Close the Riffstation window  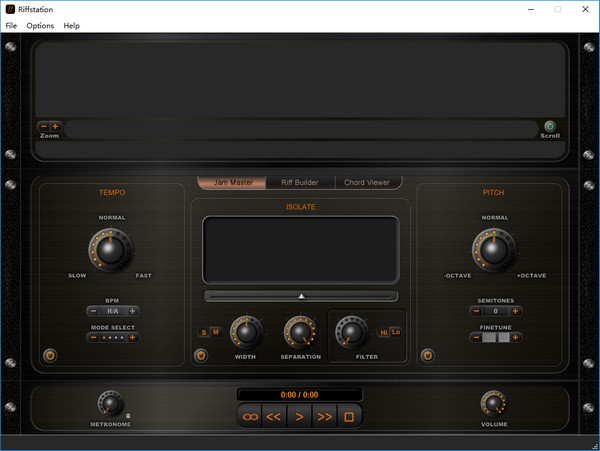click(585, 9)
